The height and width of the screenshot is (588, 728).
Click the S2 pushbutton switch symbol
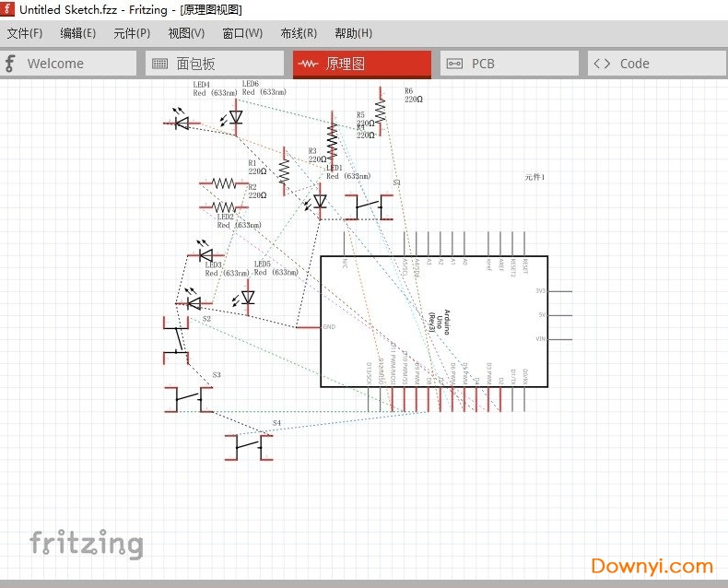click(175, 340)
